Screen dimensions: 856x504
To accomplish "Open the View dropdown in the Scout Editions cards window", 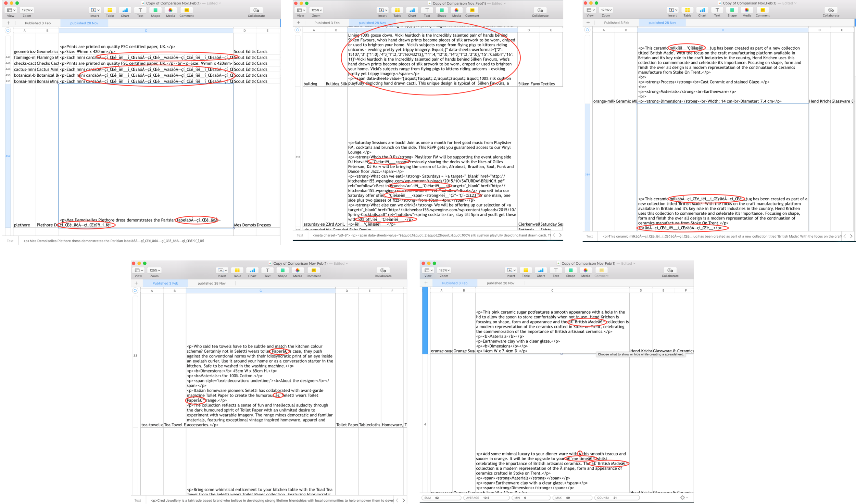I will click(x=11, y=10).
